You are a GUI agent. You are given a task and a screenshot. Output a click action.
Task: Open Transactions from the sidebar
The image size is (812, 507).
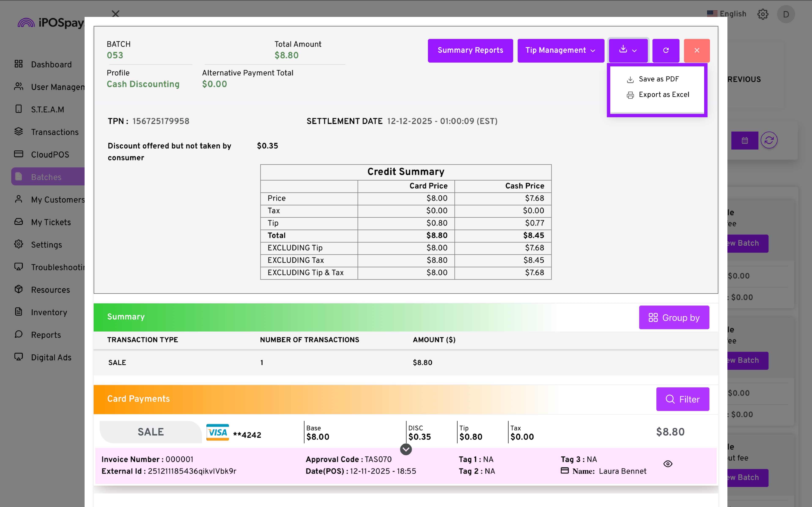point(54,132)
